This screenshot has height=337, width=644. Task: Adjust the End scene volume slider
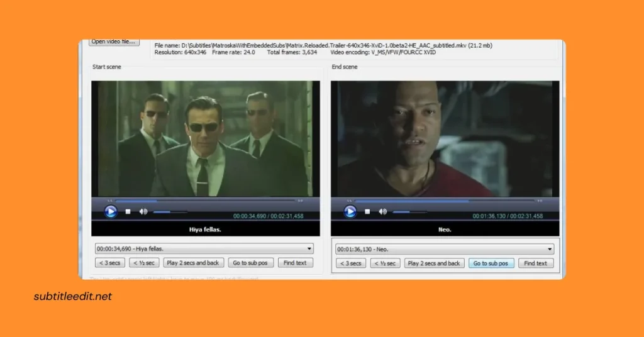click(409, 213)
